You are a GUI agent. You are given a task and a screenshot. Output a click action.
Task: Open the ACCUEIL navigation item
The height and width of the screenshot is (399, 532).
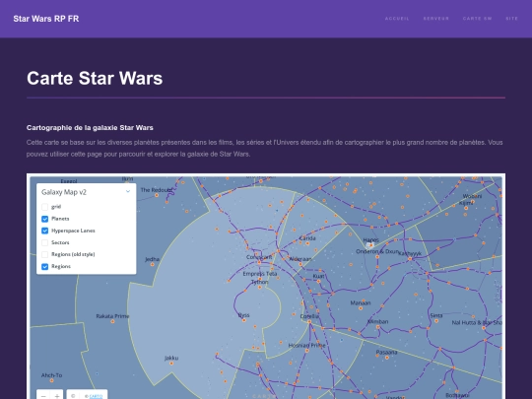397,19
